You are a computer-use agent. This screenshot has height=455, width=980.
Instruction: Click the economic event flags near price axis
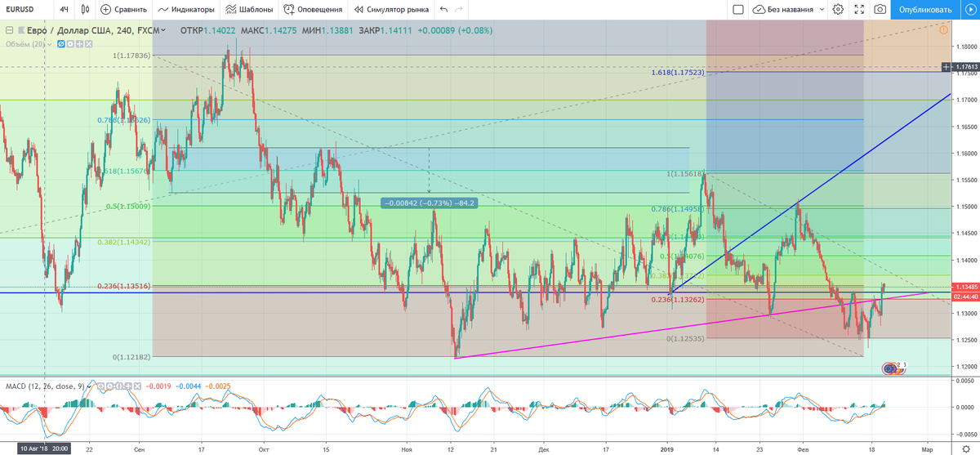(x=894, y=368)
